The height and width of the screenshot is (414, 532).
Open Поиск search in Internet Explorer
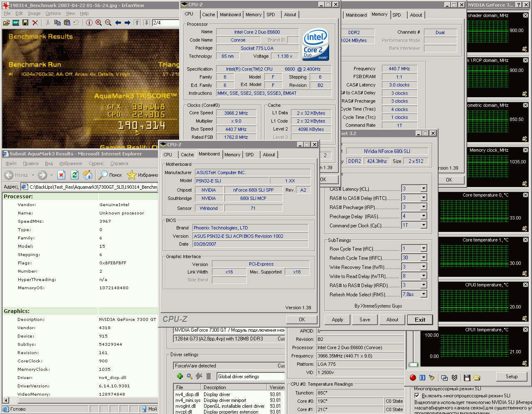tap(111, 175)
